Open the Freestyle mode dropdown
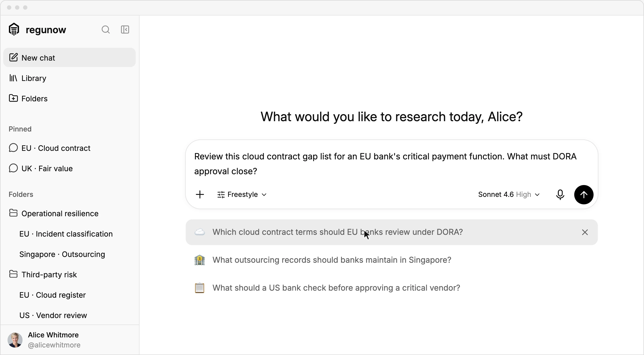The height and width of the screenshot is (355, 644). pos(242,195)
